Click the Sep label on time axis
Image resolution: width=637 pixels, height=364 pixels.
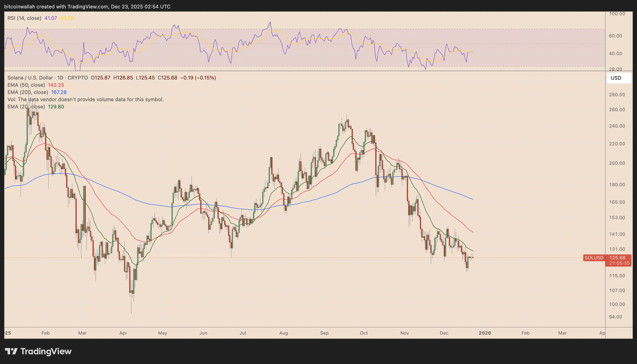pos(324,333)
